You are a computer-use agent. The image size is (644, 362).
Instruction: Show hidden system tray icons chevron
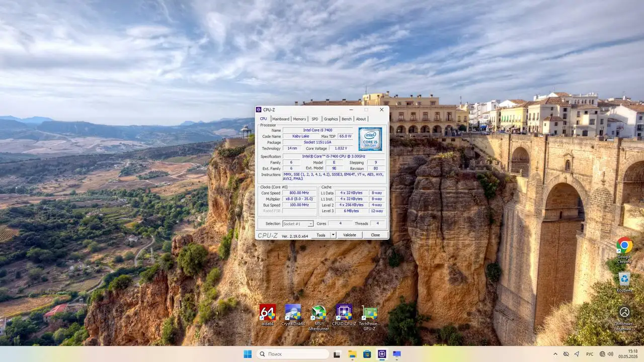point(555,354)
